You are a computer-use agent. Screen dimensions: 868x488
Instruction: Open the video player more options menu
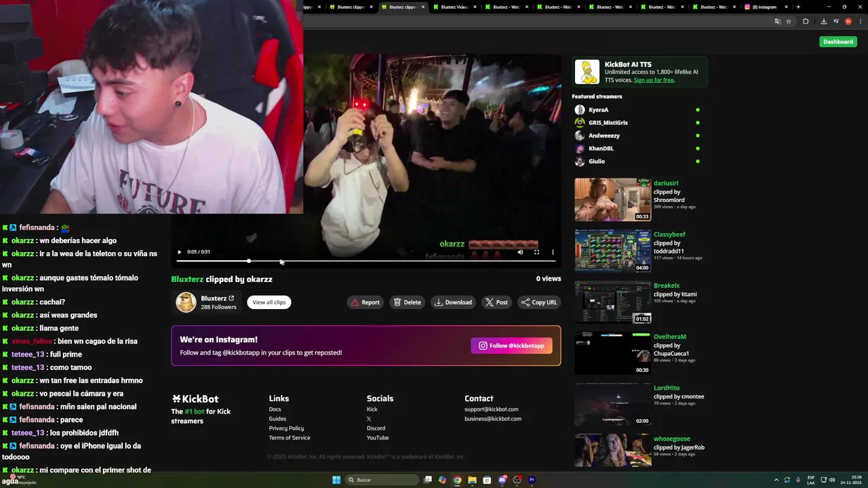[553, 252]
